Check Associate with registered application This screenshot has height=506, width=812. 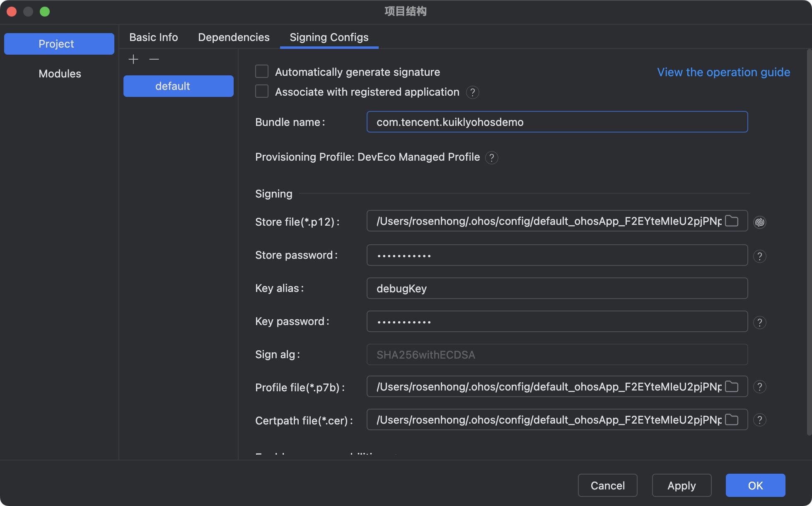coord(262,92)
